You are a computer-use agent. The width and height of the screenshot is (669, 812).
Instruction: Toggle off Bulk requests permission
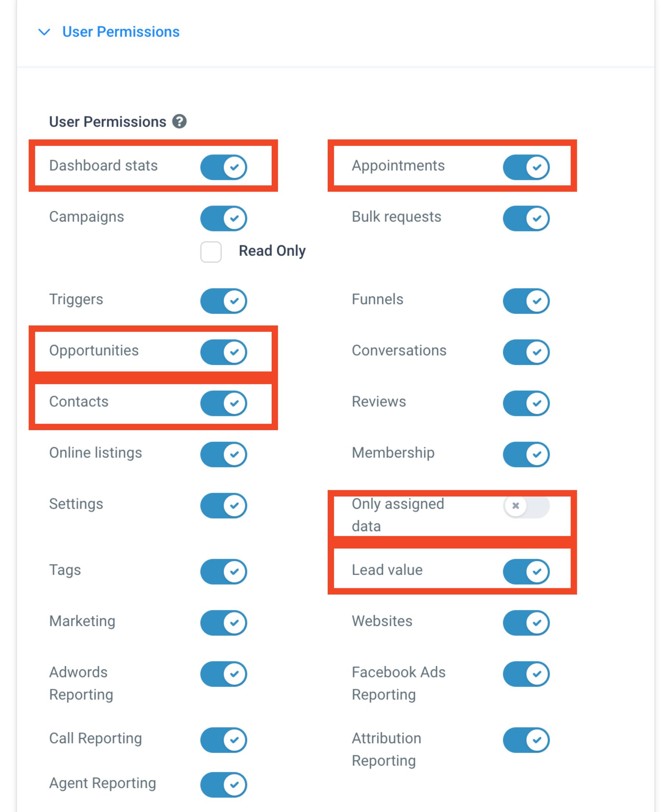pyautogui.click(x=526, y=218)
